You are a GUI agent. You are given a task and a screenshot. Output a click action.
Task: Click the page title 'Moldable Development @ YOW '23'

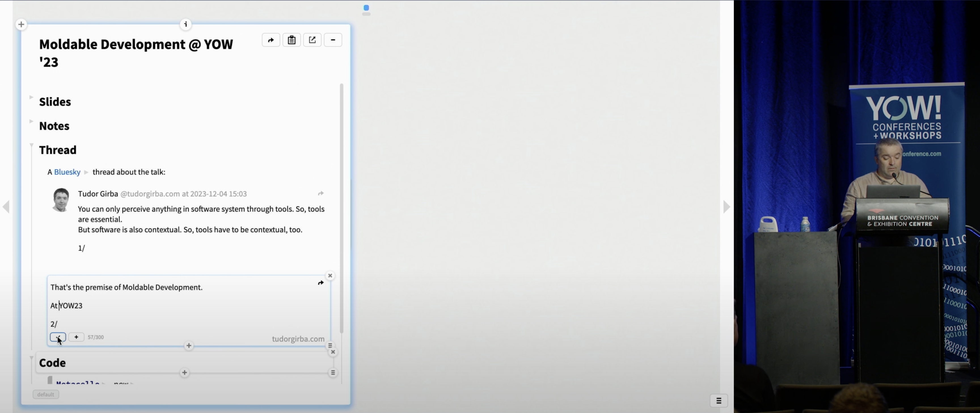[x=136, y=53]
